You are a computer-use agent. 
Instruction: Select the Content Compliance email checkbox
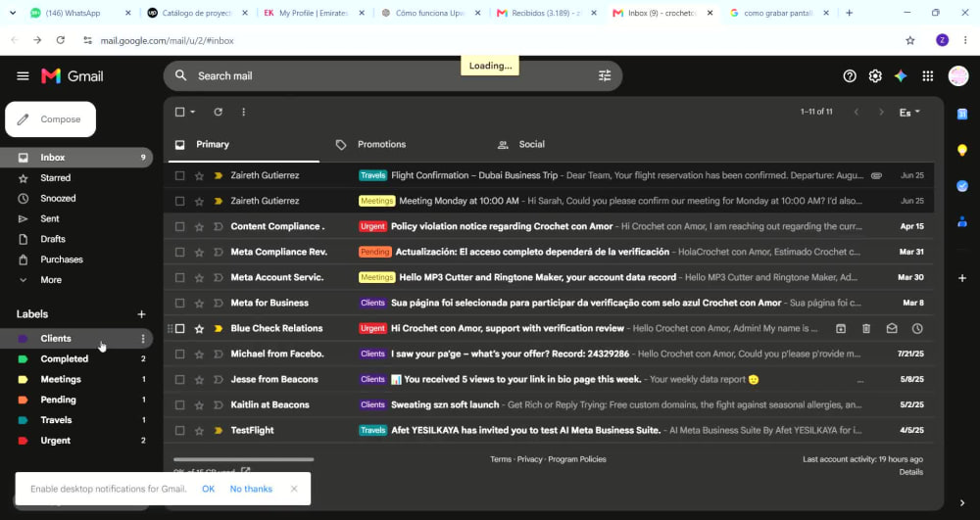[x=180, y=226]
